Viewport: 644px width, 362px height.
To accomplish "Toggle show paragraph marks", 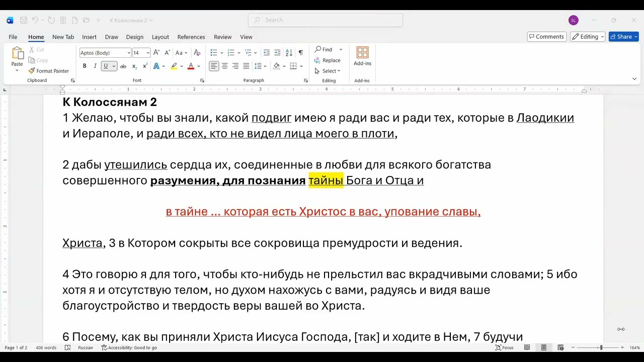I will coord(300,52).
